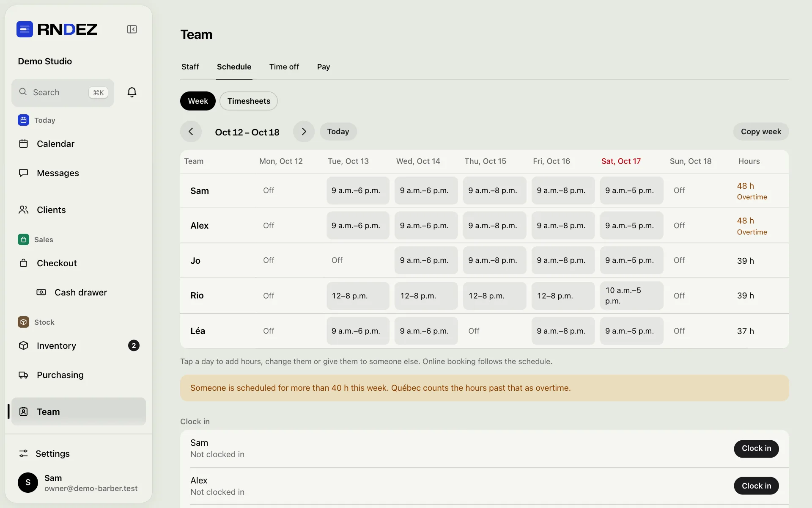The image size is (812, 508).
Task: Clock in Alex
Action: click(757, 486)
